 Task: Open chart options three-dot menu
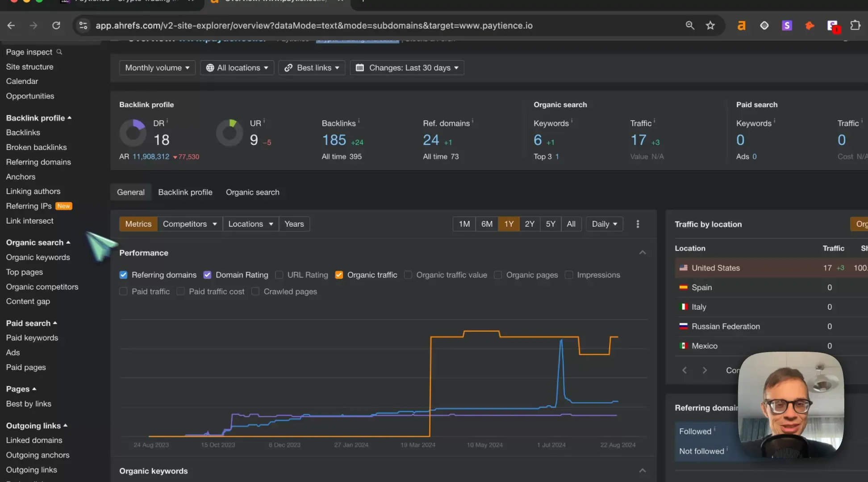tap(638, 224)
